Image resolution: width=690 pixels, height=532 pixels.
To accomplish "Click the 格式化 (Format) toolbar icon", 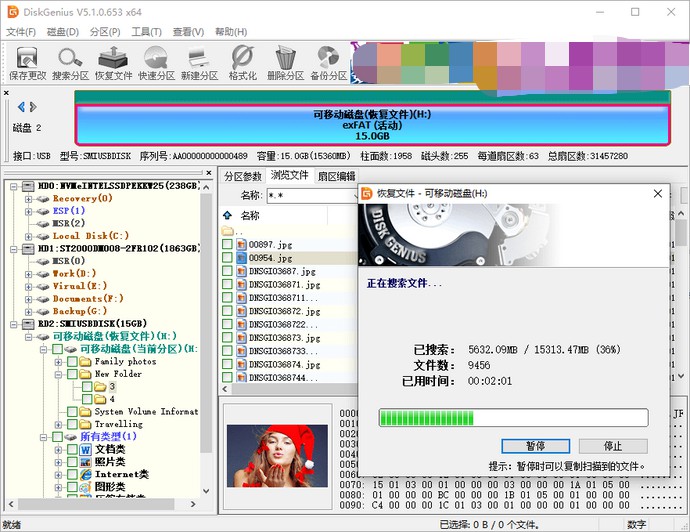I will pyautogui.click(x=242, y=62).
